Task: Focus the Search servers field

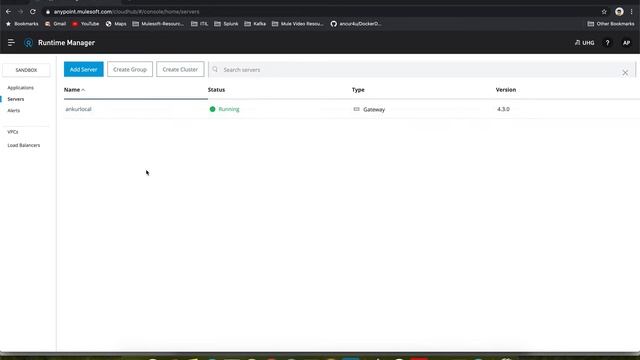Action: coord(422,70)
